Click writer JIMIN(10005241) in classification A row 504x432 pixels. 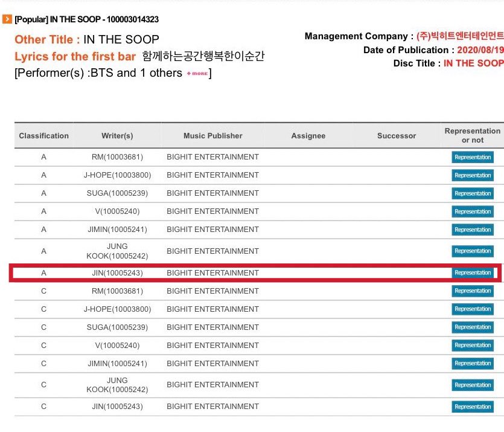click(117, 230)
